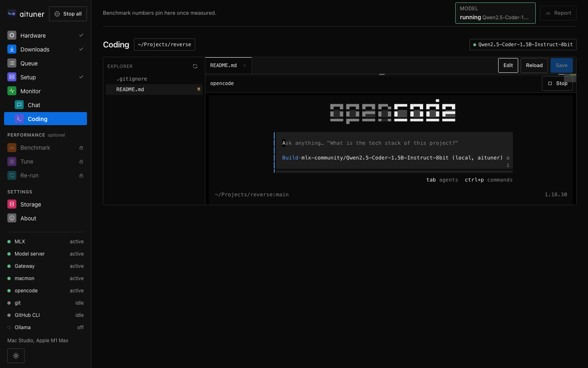
Task: Click the Mac Studio, Apple M1 Max label
Action: click(38, 341)
